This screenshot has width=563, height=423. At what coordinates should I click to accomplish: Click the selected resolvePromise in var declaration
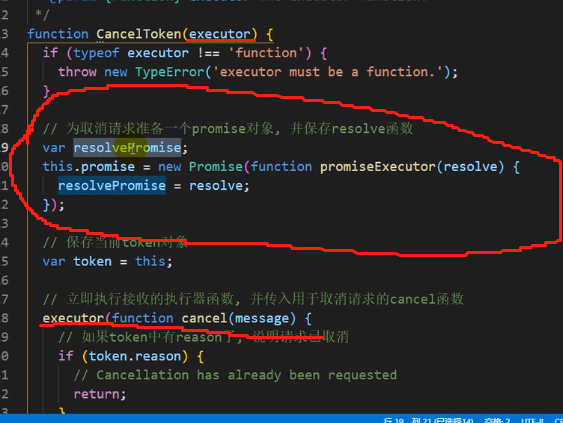[127, 148]
